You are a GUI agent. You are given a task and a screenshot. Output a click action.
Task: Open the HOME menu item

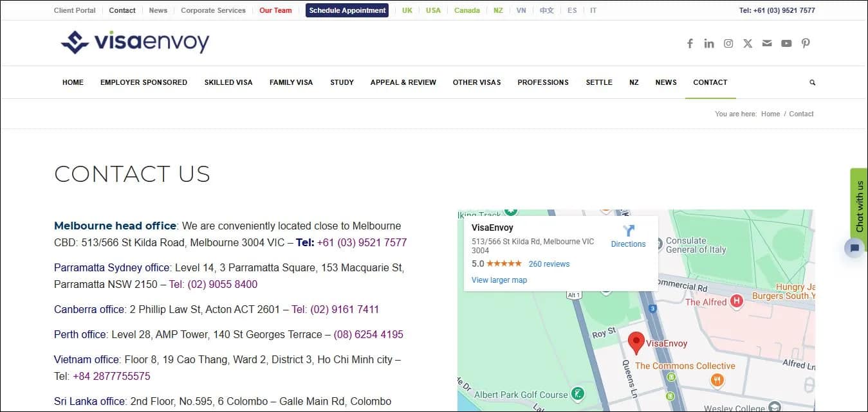tap(73, 82)
